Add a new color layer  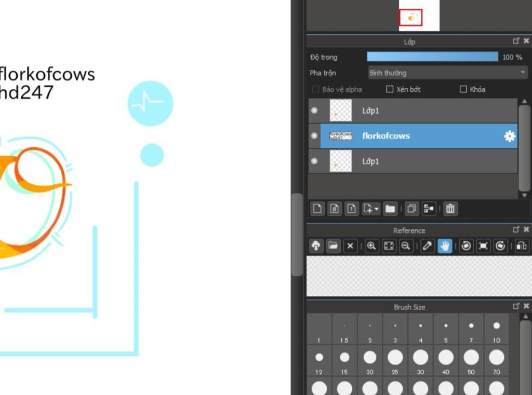pyautogui.click(x=317, y=209)
